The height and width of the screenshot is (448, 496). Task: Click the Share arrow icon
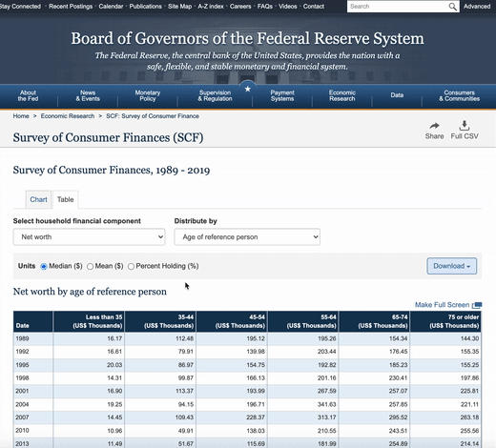click(434, 126)
